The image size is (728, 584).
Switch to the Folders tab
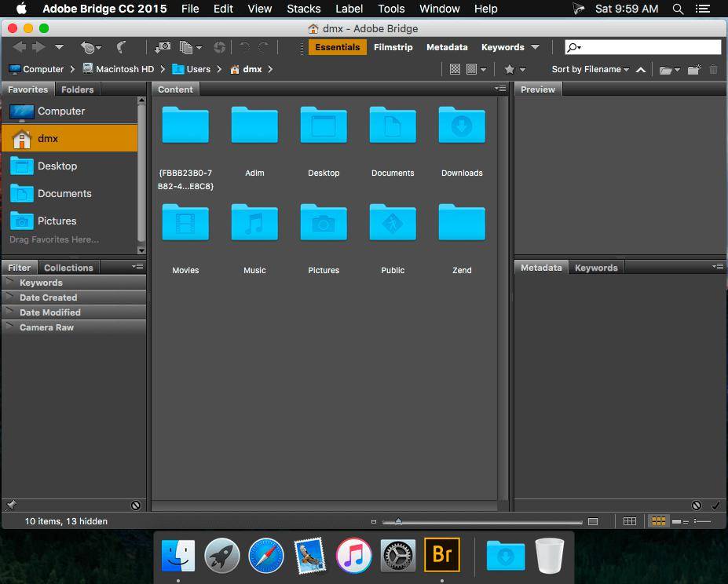tap(77, 89)
